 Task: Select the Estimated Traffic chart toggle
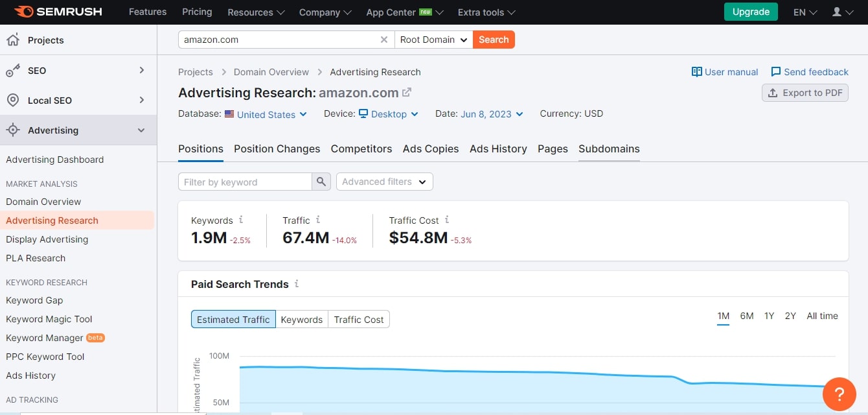[x=233, y=319]
